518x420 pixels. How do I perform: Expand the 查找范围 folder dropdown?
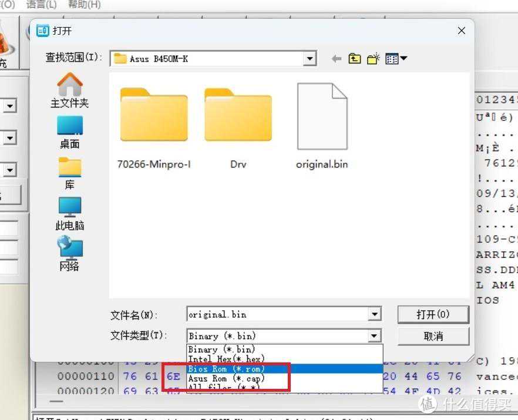pyautogui.click(x=310, y=59)
